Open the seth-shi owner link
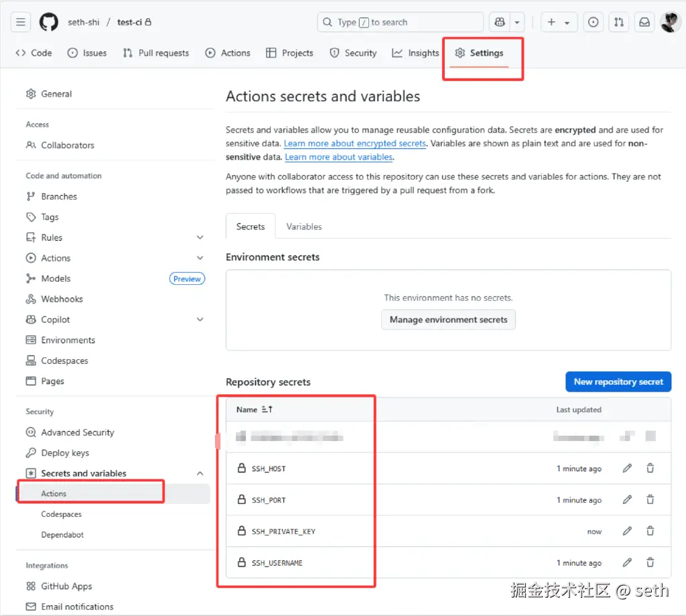Viewport: 686px width, 616px height. point(84,22)
